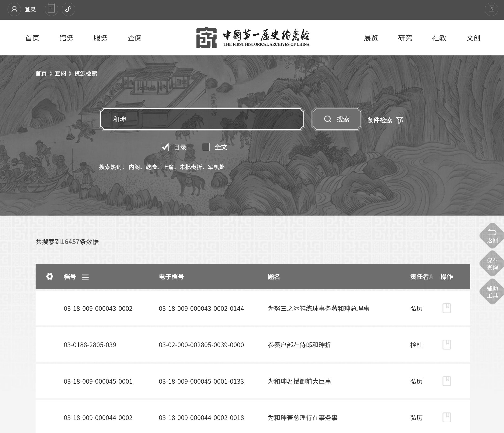Open the 展览 navigation menu

click(x=371, y=38)
